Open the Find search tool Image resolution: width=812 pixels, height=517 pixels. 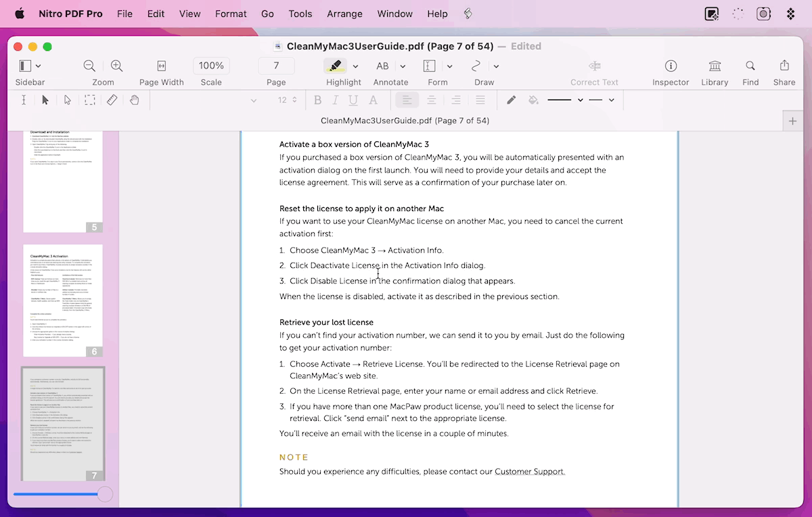750,66
